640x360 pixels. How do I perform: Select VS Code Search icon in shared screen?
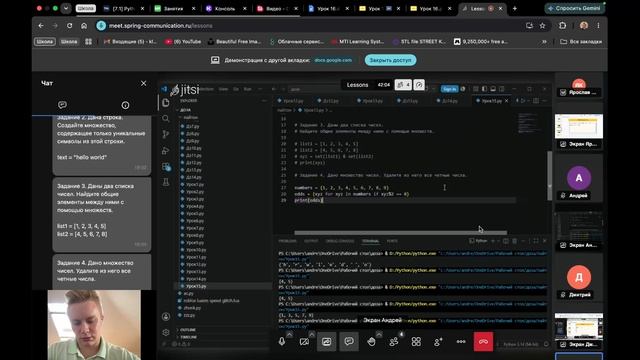[166, 118]
